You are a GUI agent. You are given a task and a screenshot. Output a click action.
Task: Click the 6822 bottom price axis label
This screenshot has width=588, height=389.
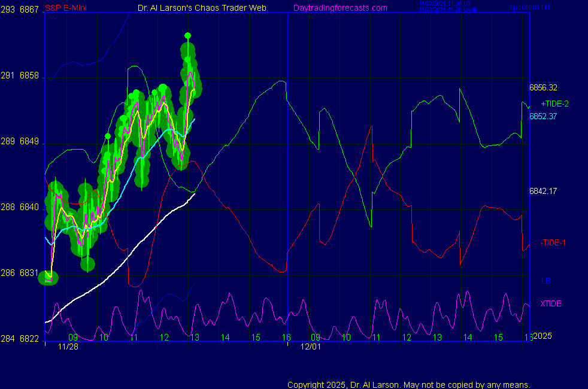pos(29,339)
